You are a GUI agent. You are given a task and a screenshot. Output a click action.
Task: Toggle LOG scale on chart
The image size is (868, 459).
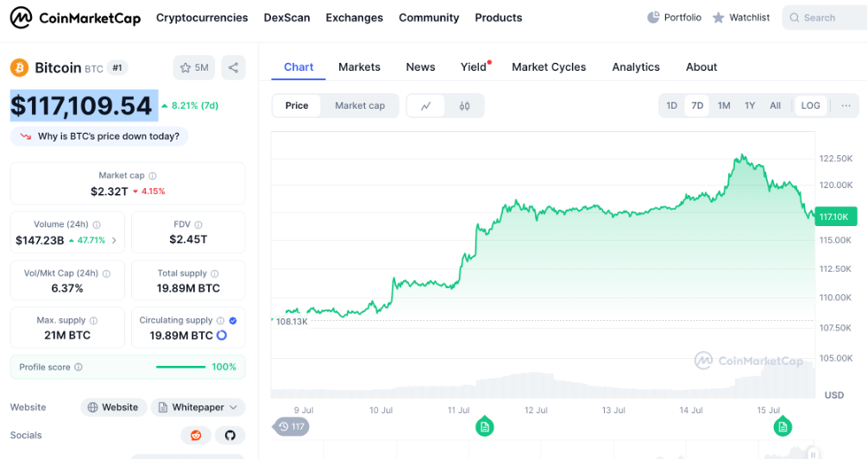coord(810,105)
